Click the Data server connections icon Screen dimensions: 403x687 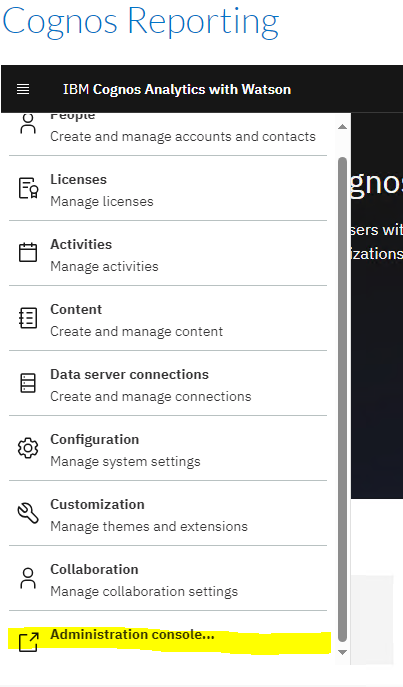tap(28, 382)
